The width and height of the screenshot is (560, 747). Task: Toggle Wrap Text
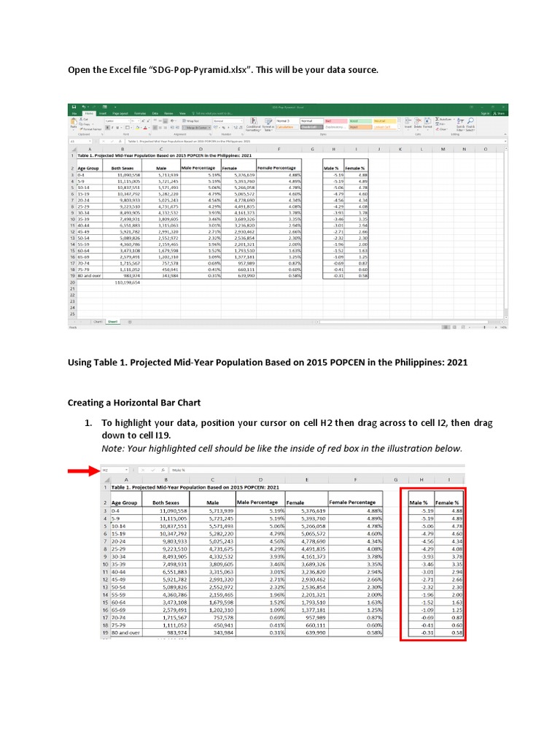pyautogui.click(x=190, y=121)
